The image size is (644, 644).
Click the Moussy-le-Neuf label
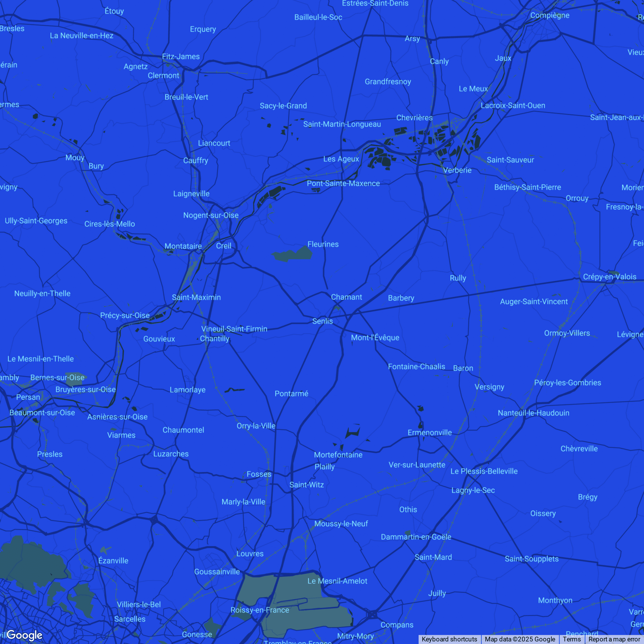341,524
